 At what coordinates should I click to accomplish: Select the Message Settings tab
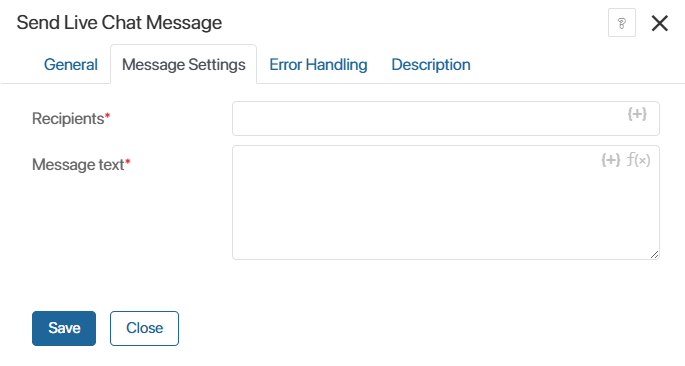pyautogui.click(x=183, y=65)
